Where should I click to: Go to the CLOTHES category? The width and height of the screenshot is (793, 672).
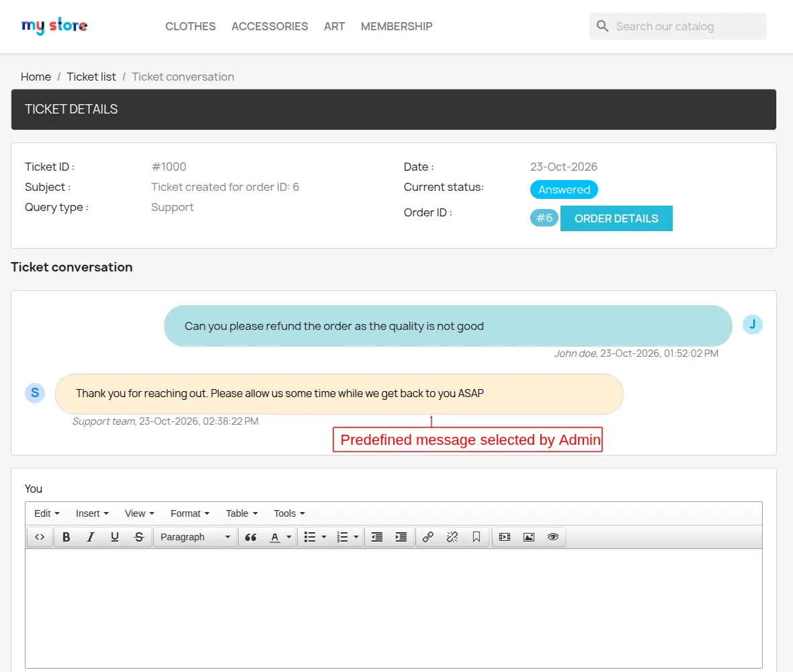click(x=190, y=26)
